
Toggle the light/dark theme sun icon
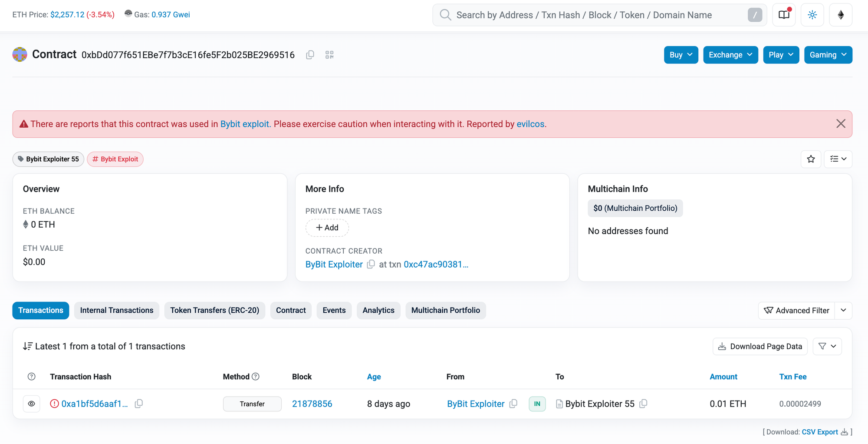[x=812, y=15]
